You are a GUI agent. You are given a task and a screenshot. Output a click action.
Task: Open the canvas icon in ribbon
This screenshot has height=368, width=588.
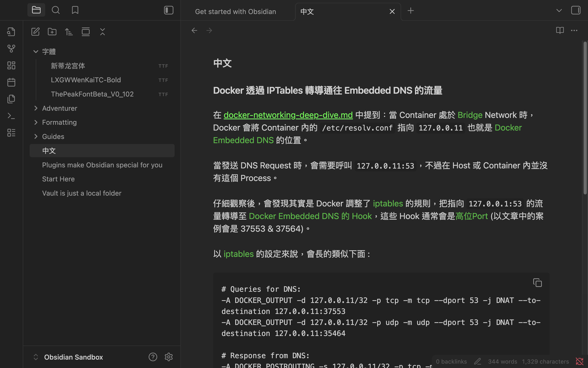pyautogui.click(x=11, y=65)
